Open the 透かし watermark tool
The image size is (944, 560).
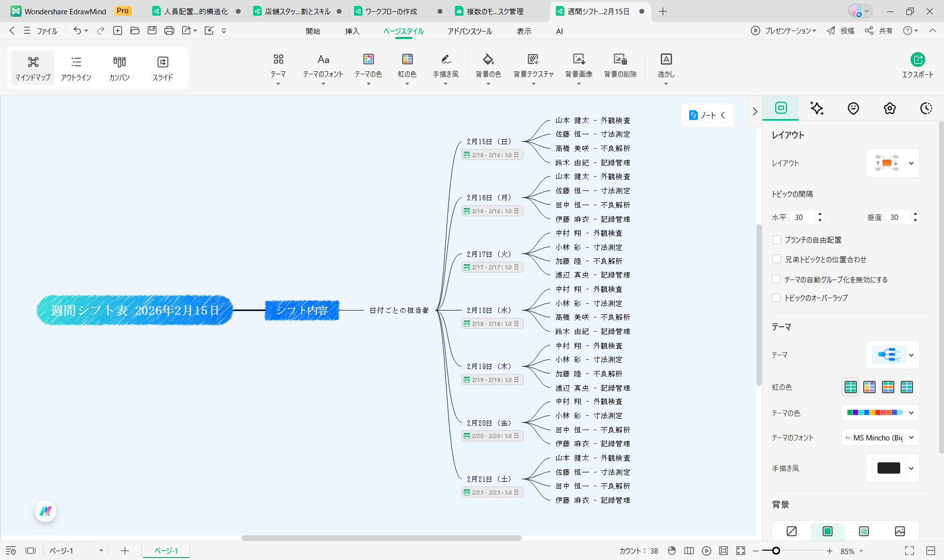tap(665, 67)
